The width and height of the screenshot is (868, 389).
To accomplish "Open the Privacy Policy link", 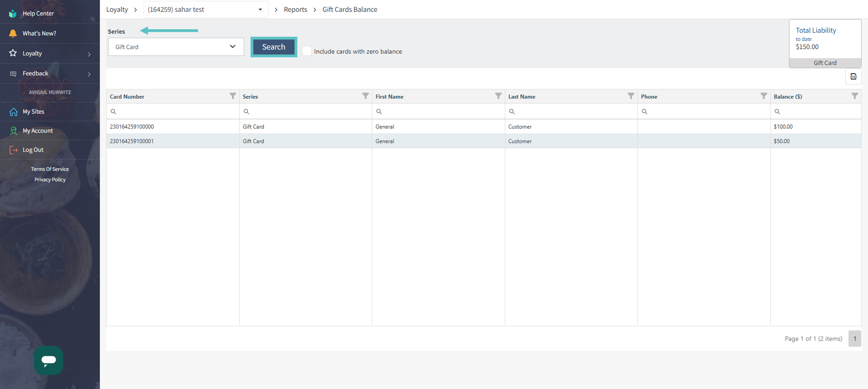I will [50, 180].
